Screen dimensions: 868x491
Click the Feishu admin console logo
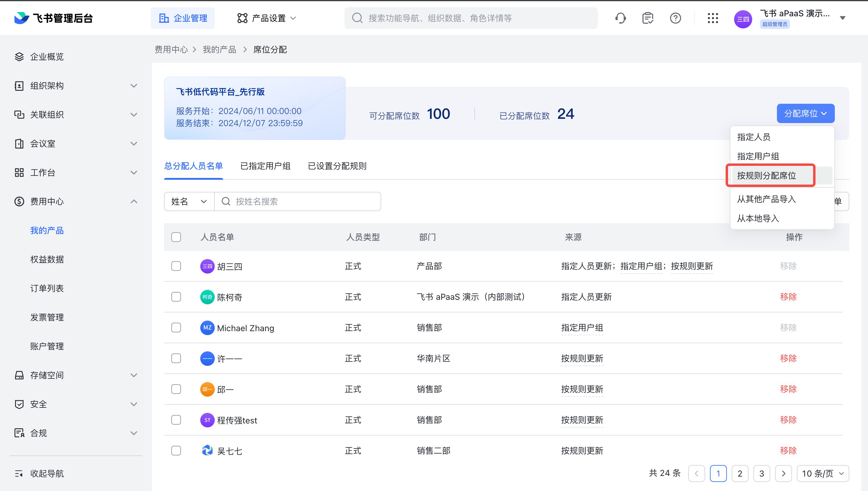[54, 18]
